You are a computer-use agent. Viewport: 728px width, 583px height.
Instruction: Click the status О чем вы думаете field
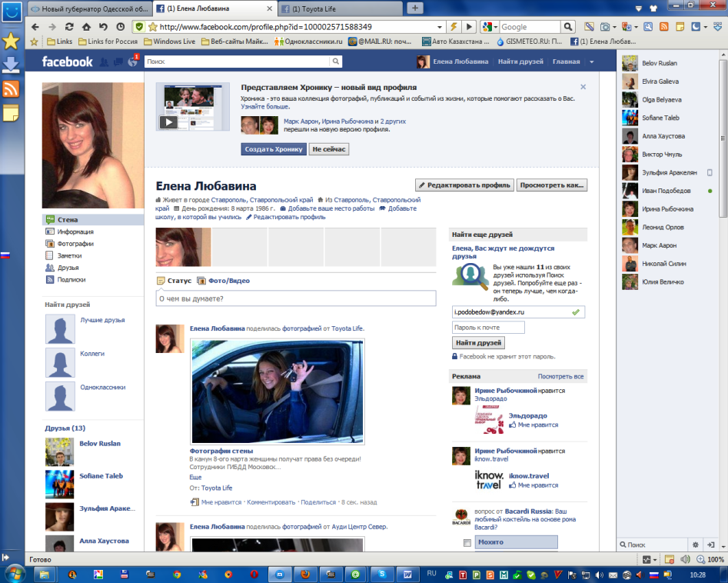(296, 298)
